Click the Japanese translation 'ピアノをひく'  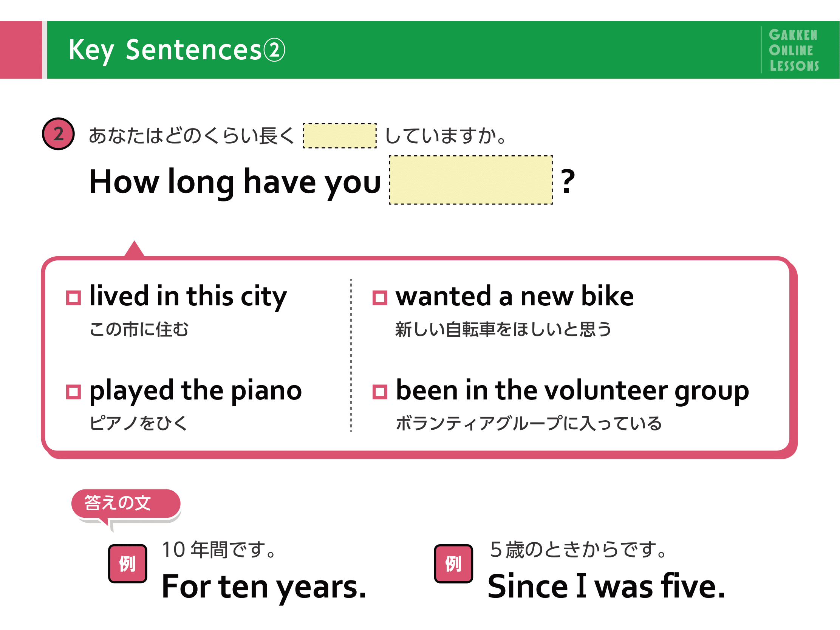click(139, 423)
